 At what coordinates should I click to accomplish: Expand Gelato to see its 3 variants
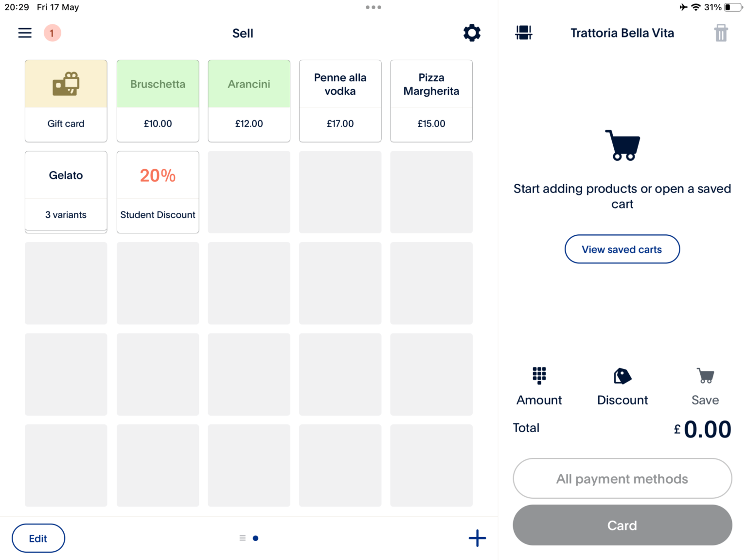tap(66, 192)
